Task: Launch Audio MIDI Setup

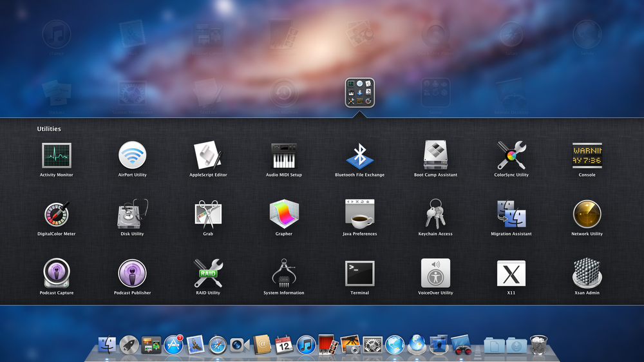Action: click(x=284, y=155)
